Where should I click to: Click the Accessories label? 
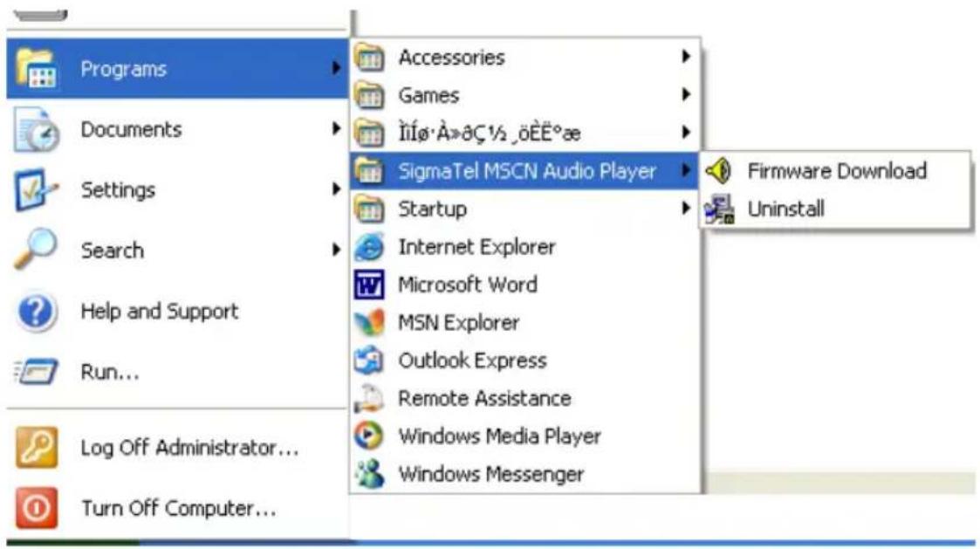click(451, 58)
